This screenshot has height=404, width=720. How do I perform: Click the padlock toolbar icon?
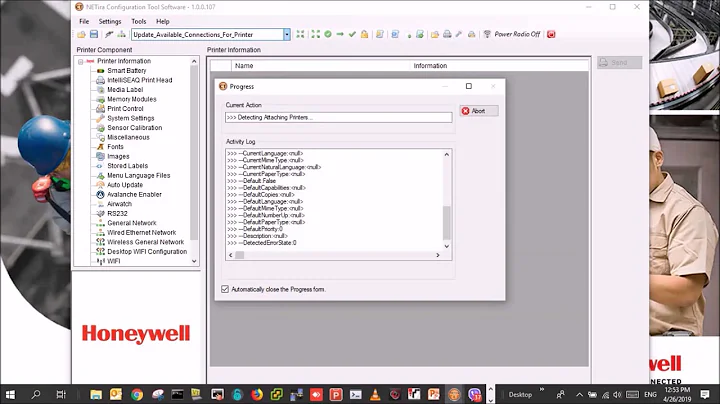coord(364,34)
